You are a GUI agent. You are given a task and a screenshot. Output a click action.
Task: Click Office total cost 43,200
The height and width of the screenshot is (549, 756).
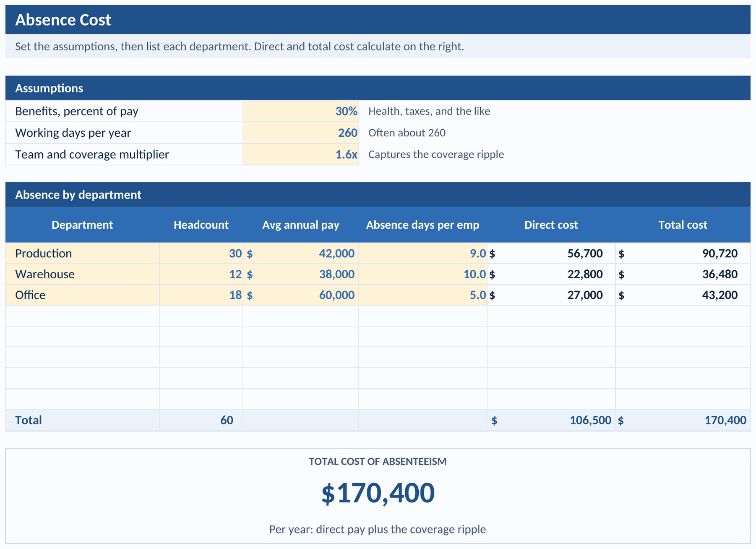[x=683, y=295]
